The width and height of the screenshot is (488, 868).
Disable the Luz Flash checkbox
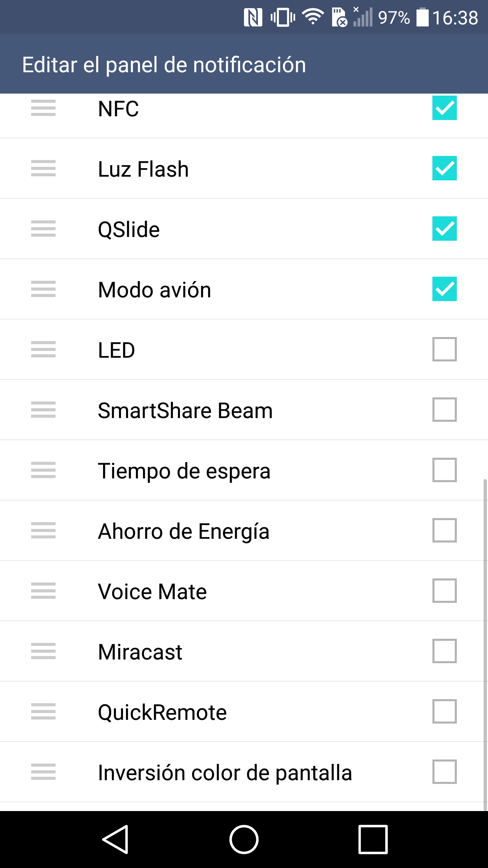click(x=444, y=169)
